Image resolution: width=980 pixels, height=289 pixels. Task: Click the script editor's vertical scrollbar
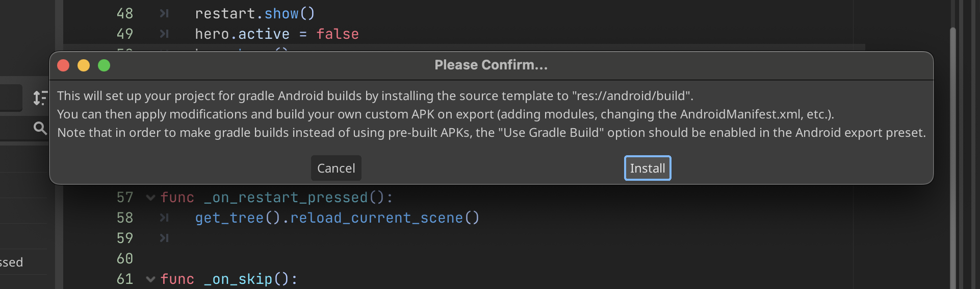952,153
